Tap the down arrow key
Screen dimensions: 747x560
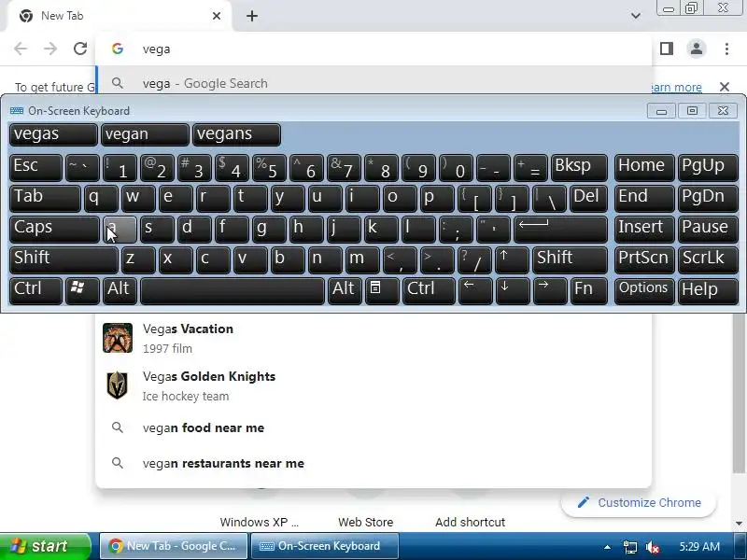click(x=512, y=290)
